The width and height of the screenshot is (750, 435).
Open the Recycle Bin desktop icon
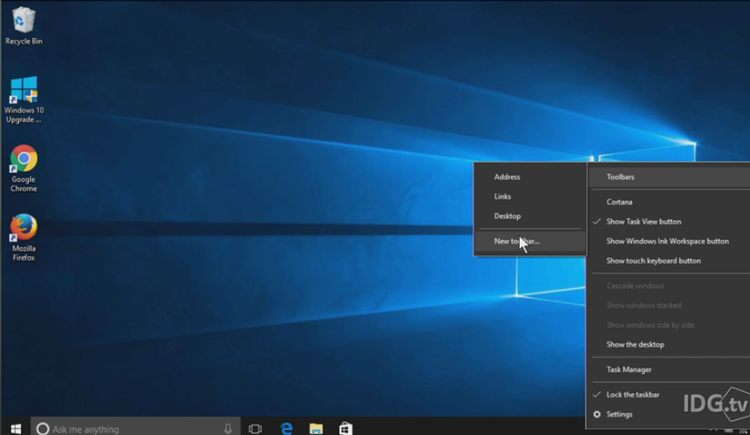coord(23,26)
